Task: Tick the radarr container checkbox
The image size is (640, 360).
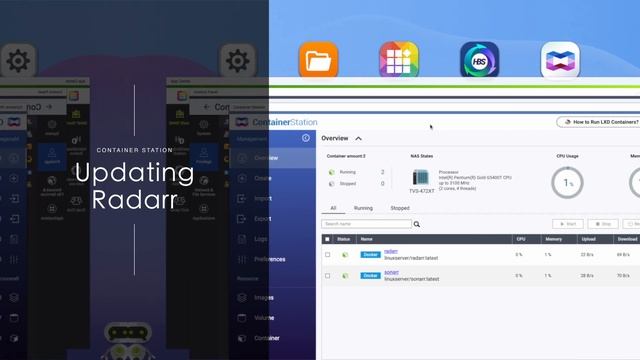Action: coord(327,255)
